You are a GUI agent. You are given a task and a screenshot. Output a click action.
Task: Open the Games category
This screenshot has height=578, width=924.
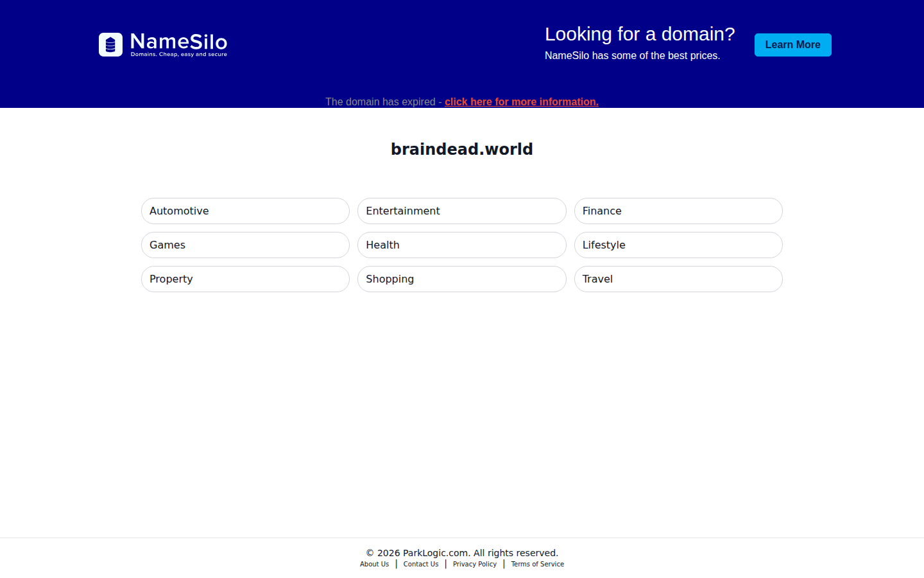click(x=245, y=245)
